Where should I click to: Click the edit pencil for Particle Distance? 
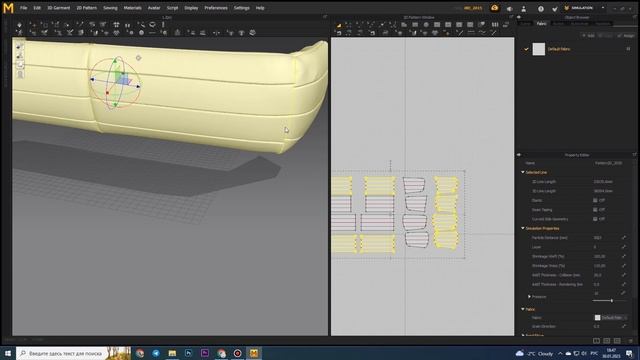[x=623, y=238]
